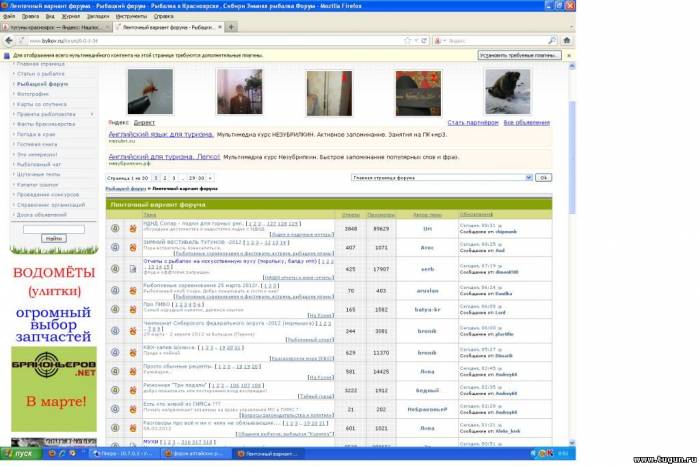Open the Правка menu
This screenshot has width=700, height=466.
click(x=30, y=16)
